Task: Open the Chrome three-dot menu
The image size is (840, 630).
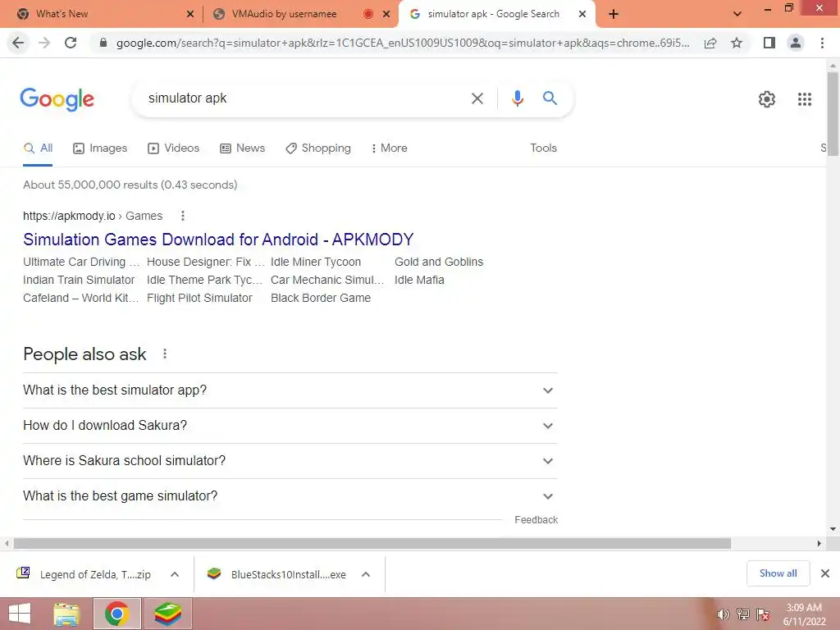Action: (x=822, y=43)
